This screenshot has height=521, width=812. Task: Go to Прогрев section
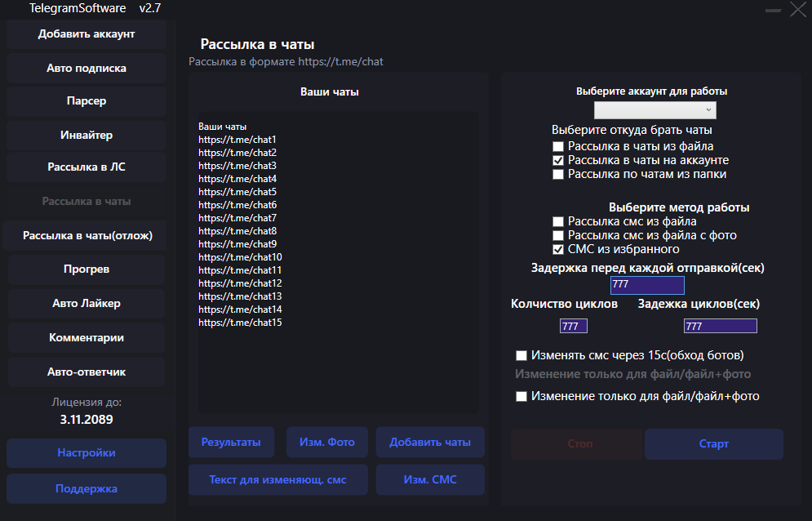coord(87,269)
